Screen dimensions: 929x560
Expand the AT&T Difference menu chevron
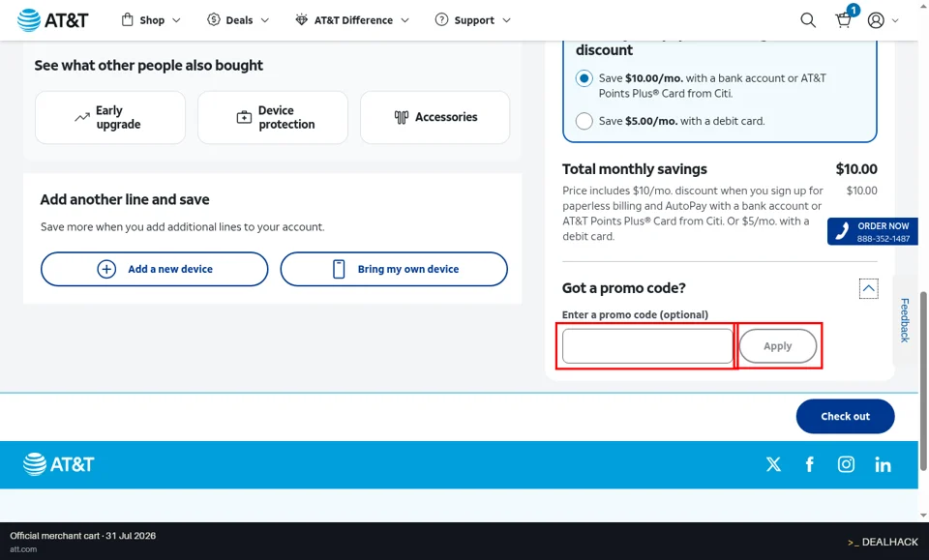pyautogui.click(x=405, y=20)
